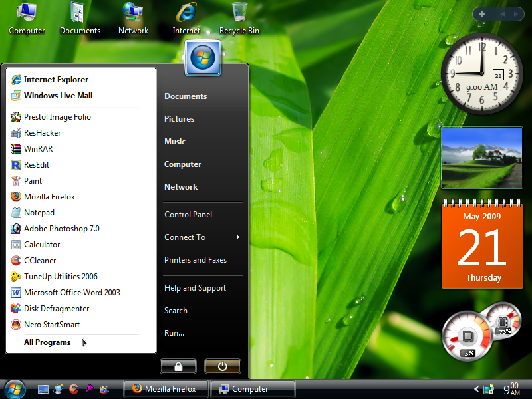Expand the Connect To submenu
532x399 pixels.
203,237
